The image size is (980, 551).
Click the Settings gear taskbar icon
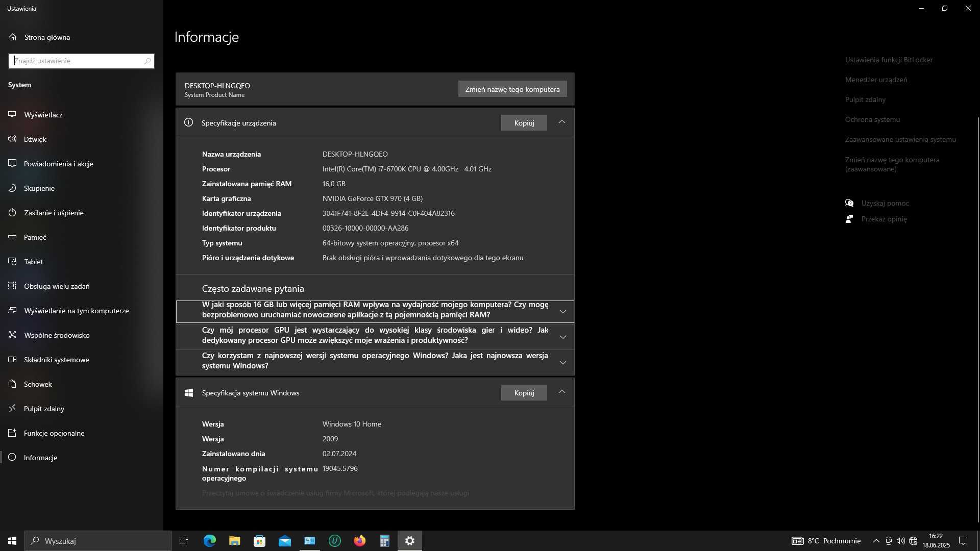(410, 541)
